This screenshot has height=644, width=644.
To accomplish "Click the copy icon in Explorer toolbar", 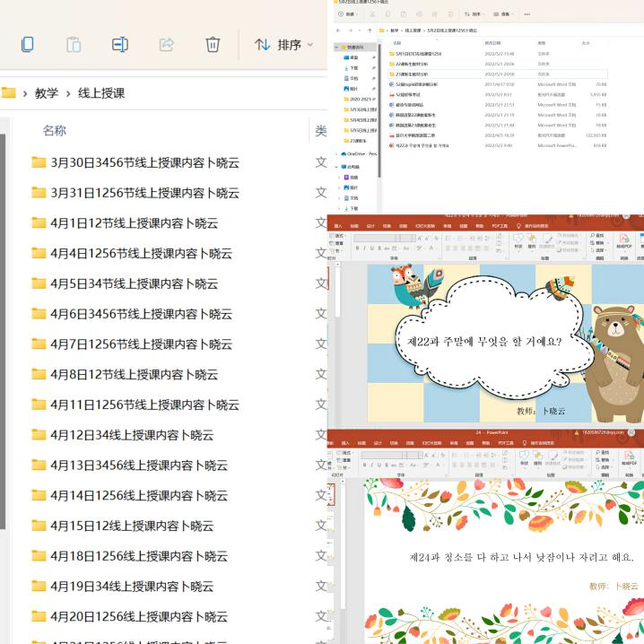I will [x=28, y=44].
